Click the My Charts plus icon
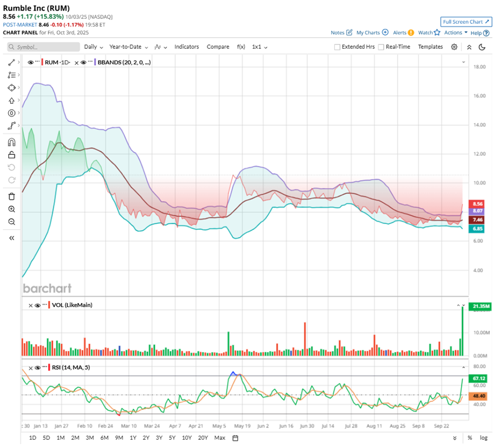The image size is (501, 448). click(385, 32)
